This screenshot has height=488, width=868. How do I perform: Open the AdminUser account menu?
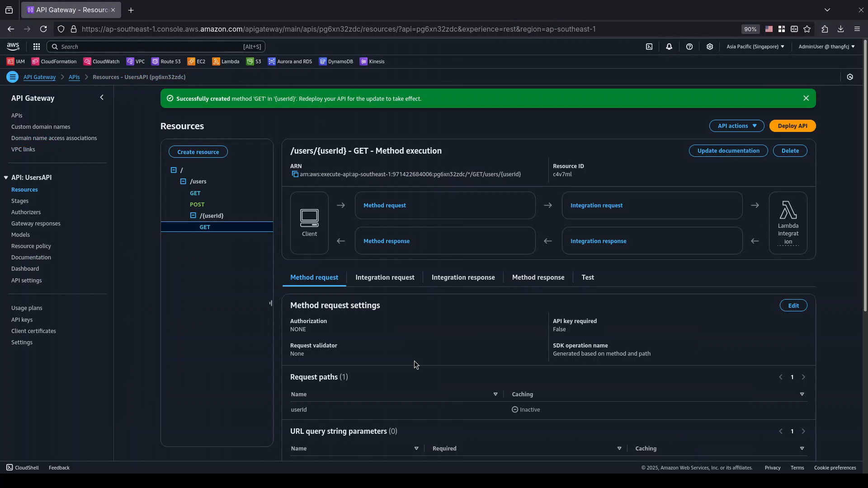[x=826, y=47]
